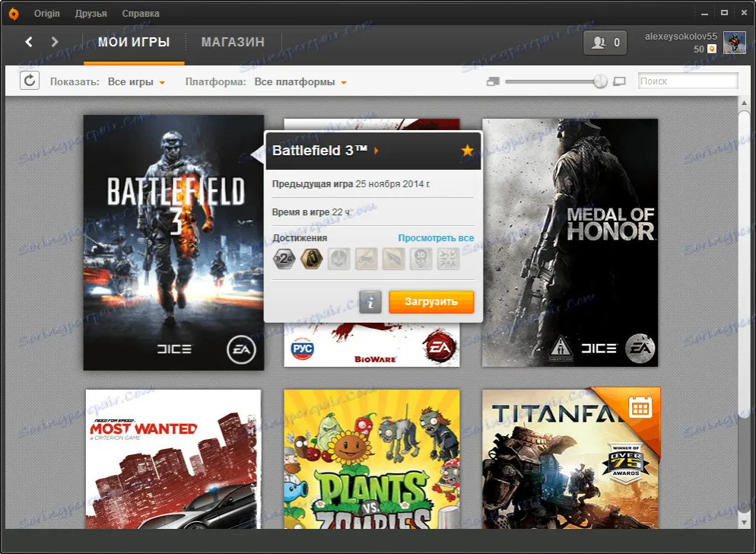Click the scrollbar down arrow

(745, 523)
